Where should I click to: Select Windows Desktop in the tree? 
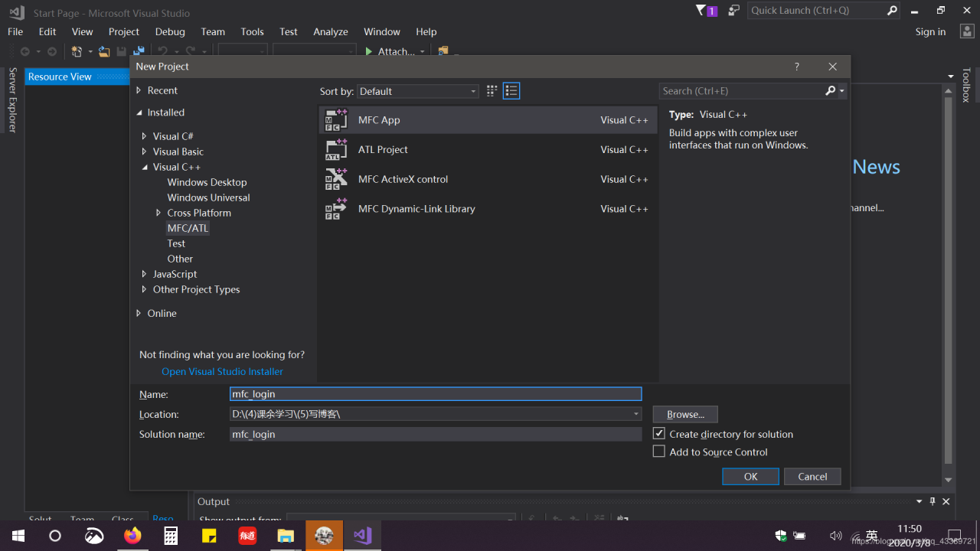pos(207,182)
